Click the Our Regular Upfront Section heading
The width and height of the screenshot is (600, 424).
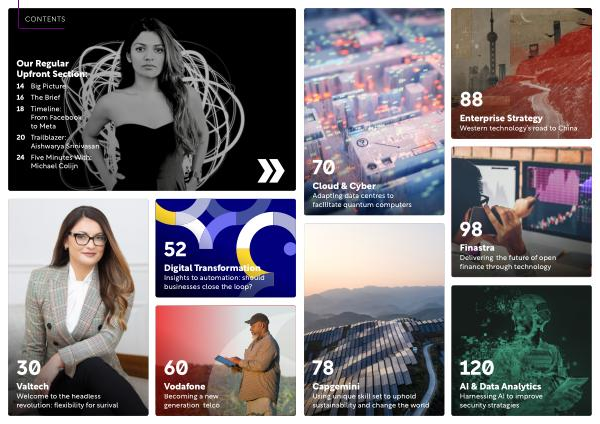(52, 68)
